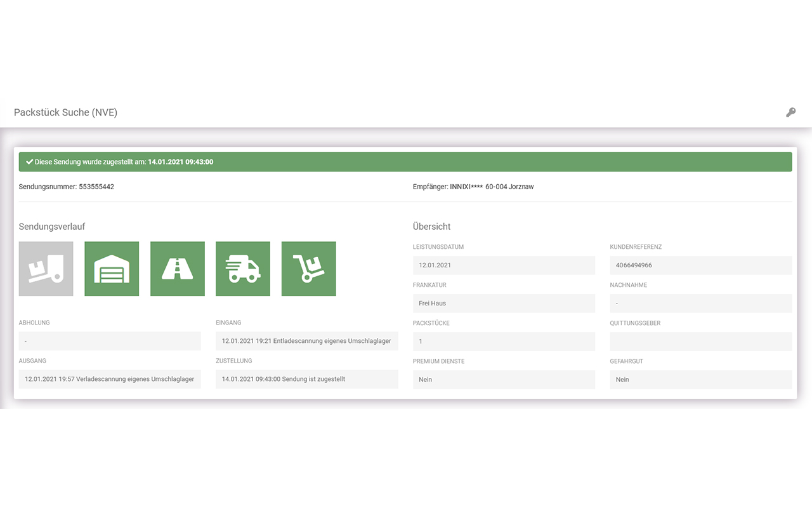Click the Frankatur field Frei Haus

click(x=504, y=304)
